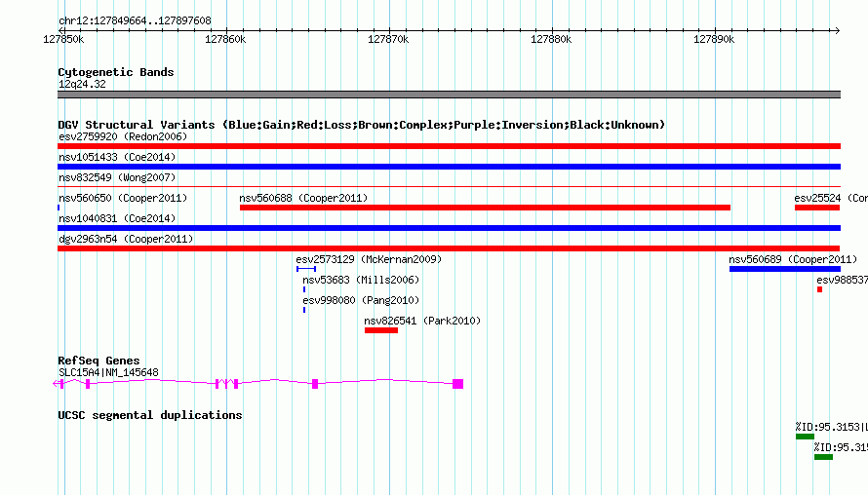The width and height of the screenshot is (868, 495).
Task: Click the chr12:127849664..127897608 position text
Action: point(135,21)
